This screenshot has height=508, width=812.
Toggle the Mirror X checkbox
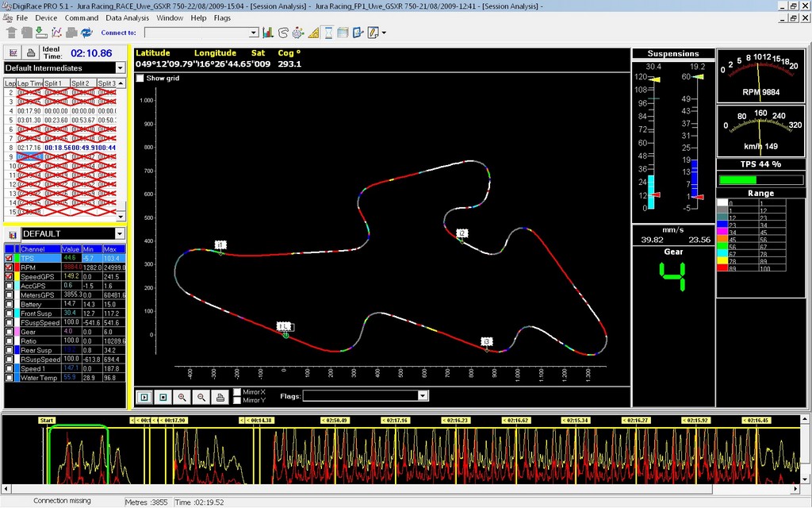click(238, 392)
